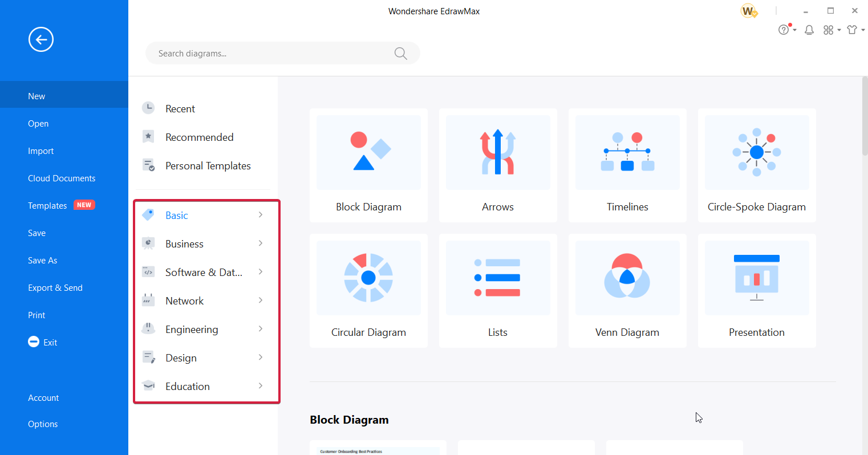Click the Wondershare account badge icon
Viewport: 868px width, 455px height.
(x=748, y=11)
